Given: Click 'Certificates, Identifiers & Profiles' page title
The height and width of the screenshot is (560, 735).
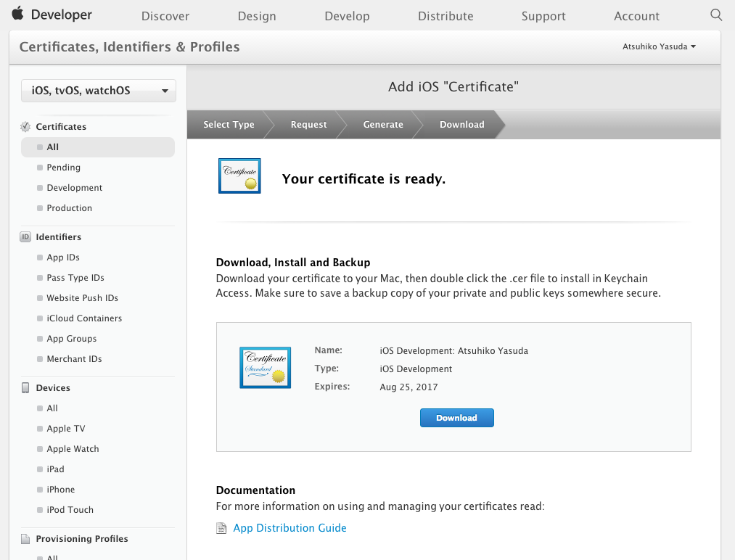Looking at the screenshot, I should click(129, 47).
